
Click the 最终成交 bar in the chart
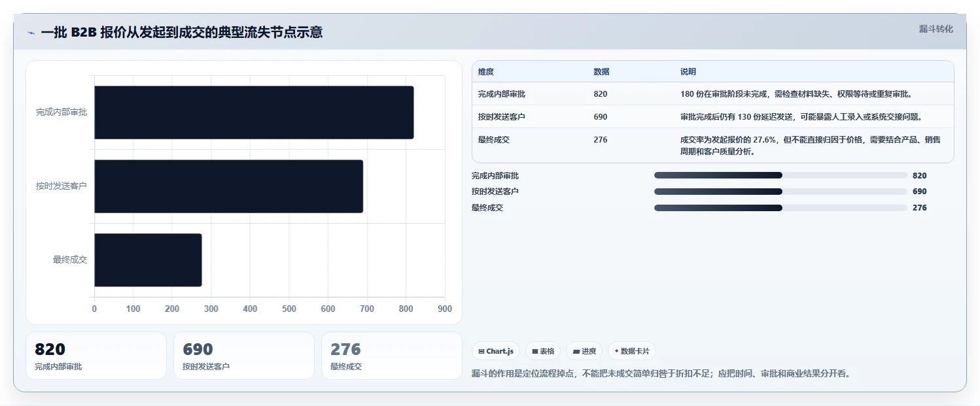tap(148, 260)
